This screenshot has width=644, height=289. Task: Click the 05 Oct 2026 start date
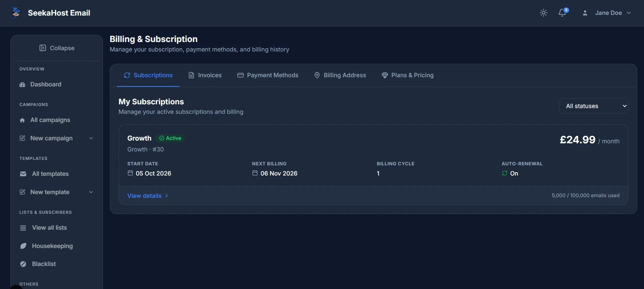click(153, 173)
